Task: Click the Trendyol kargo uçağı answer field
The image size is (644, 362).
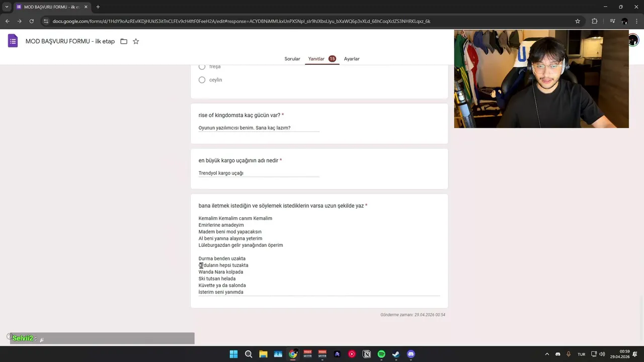Action: [259, 173]
